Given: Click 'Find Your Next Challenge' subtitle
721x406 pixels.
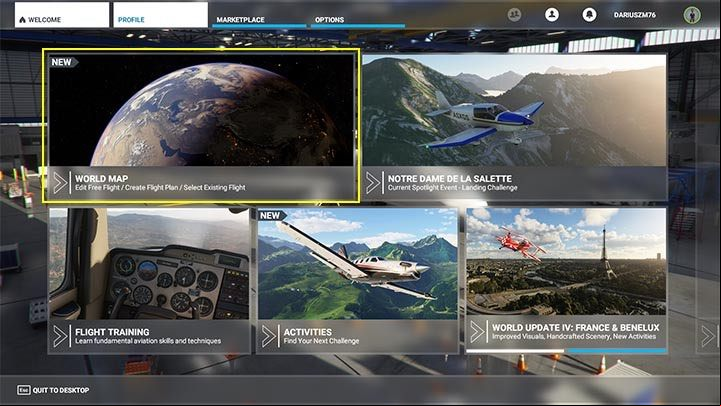Looking at the screenshot, I should 321,341.
